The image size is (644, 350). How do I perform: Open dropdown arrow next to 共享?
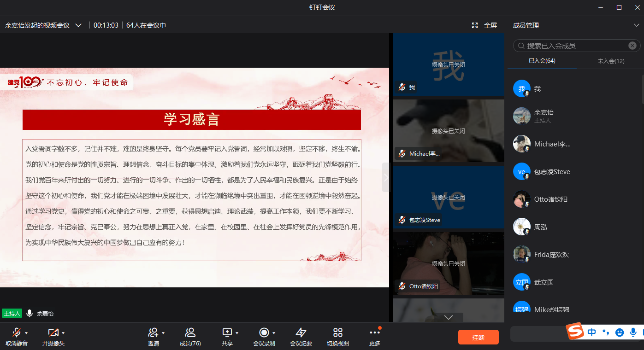pyautogui.click(x=237, y=333)
